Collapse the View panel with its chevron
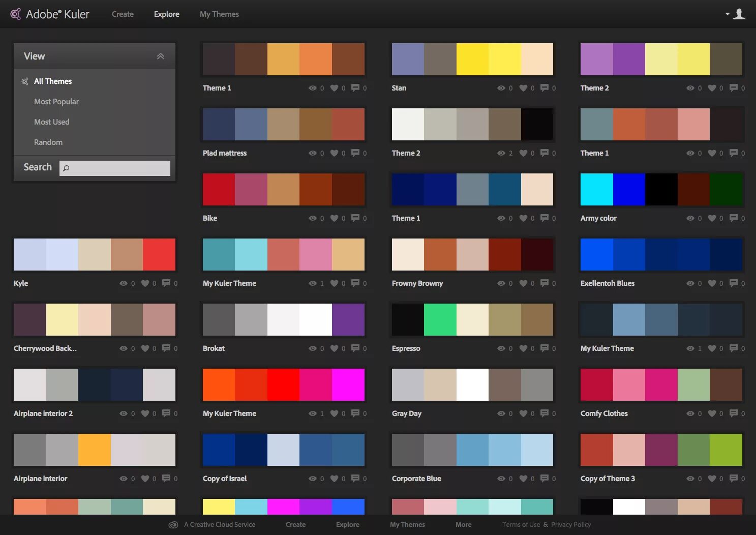756x535 pixels. point(161,56)
